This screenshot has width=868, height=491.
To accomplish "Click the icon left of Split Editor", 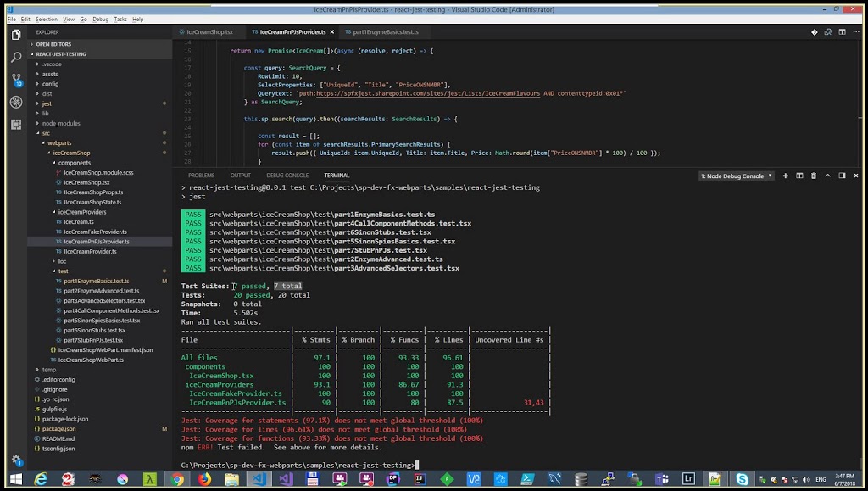I will click(x=828, y=32).
